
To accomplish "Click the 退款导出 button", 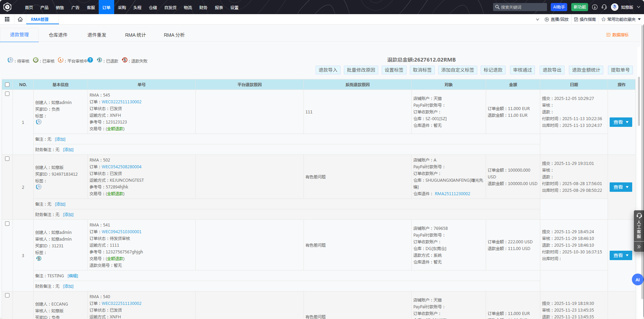I will coord(552,70).
